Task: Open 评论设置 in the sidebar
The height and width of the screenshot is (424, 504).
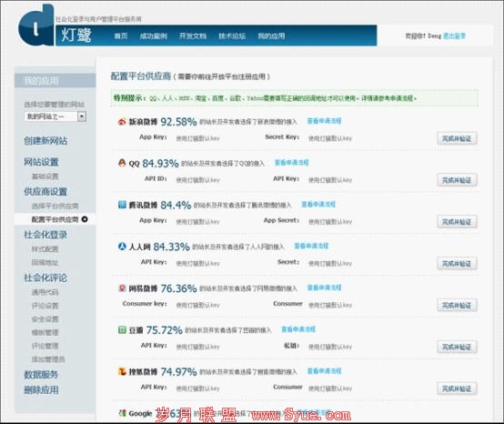Action: [x=45, y=306]
